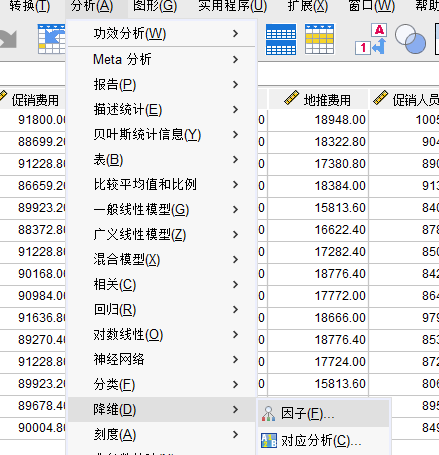
Task: Select the cell 17772.00 in 地推费用
Action: (318, 296)
